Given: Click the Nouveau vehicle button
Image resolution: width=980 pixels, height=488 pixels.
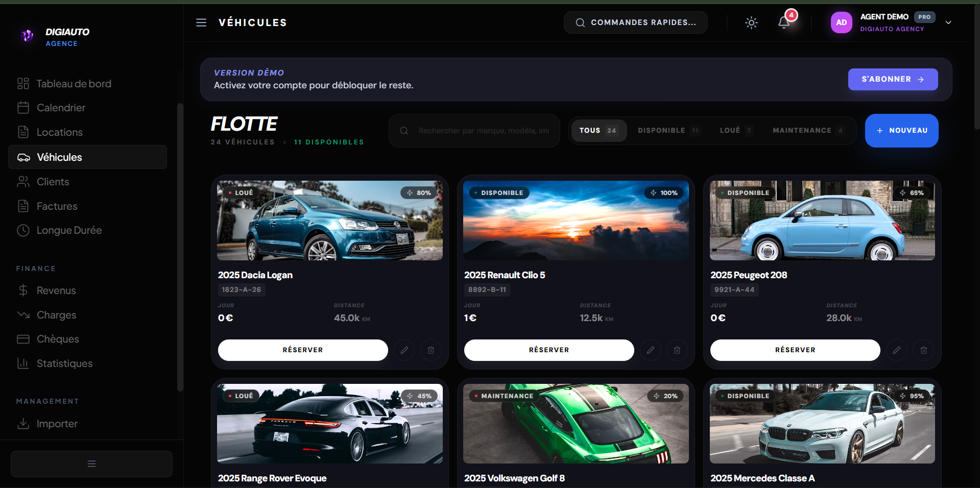Looking at the screenshot, I should pyautogui.click(x=901, y=131).
